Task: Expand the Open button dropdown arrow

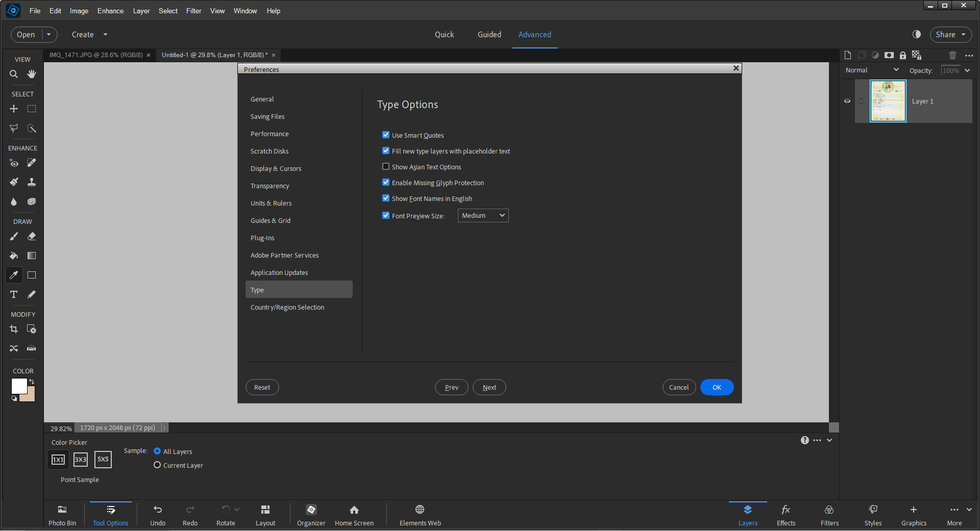Action: [48, 34]
